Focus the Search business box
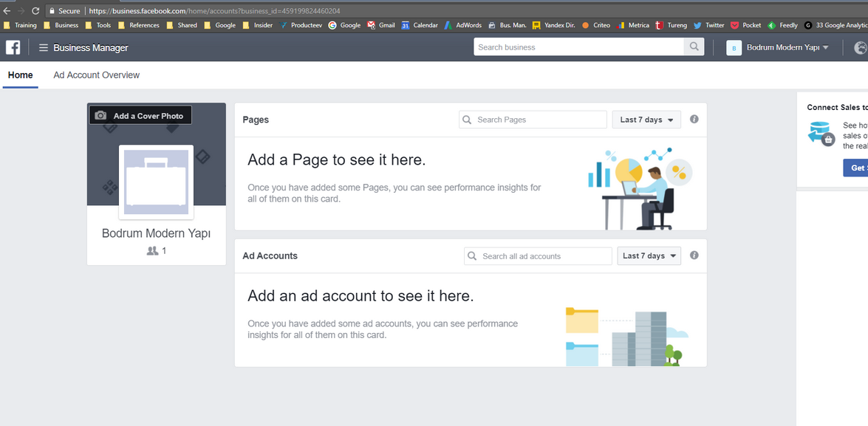The height and width of the screenshot is (426, 868). pyautogui.click(x=578, y=47)
